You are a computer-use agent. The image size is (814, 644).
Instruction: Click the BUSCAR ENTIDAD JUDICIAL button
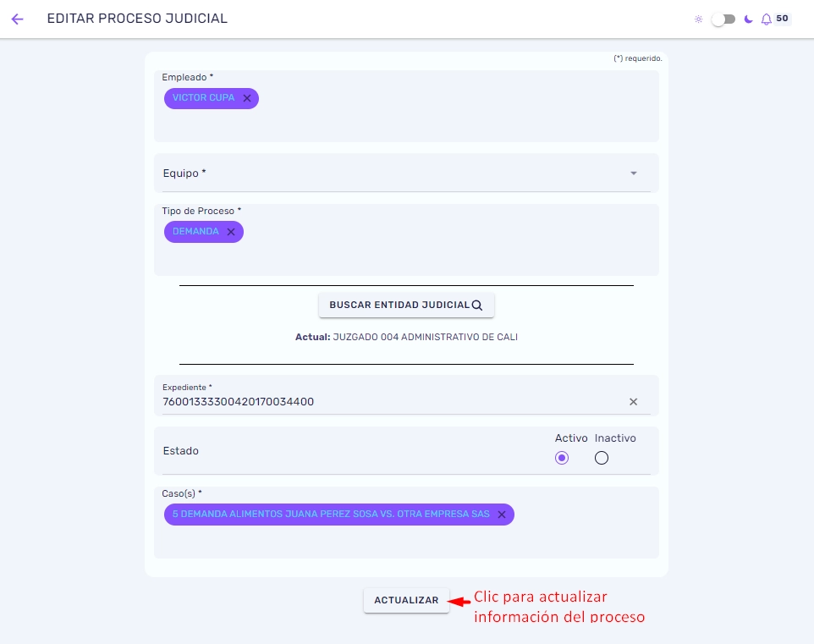406,305
